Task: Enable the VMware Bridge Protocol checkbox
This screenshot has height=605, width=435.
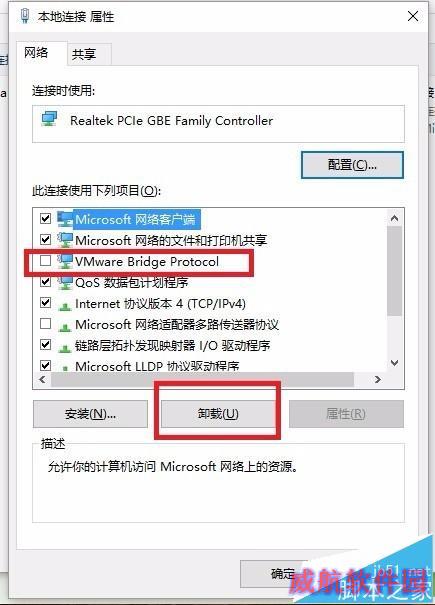Action: 46,261
